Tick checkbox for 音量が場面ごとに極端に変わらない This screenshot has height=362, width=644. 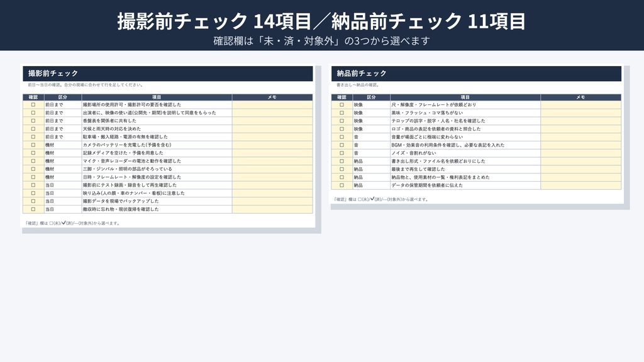tap(341, 136)
